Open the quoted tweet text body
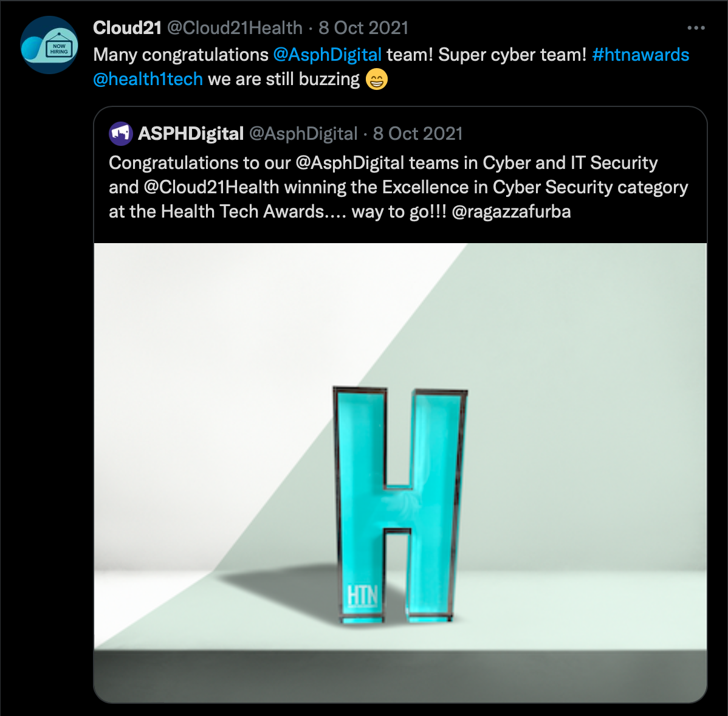Screen dimensions: 728x716 (x=399, y=187)
